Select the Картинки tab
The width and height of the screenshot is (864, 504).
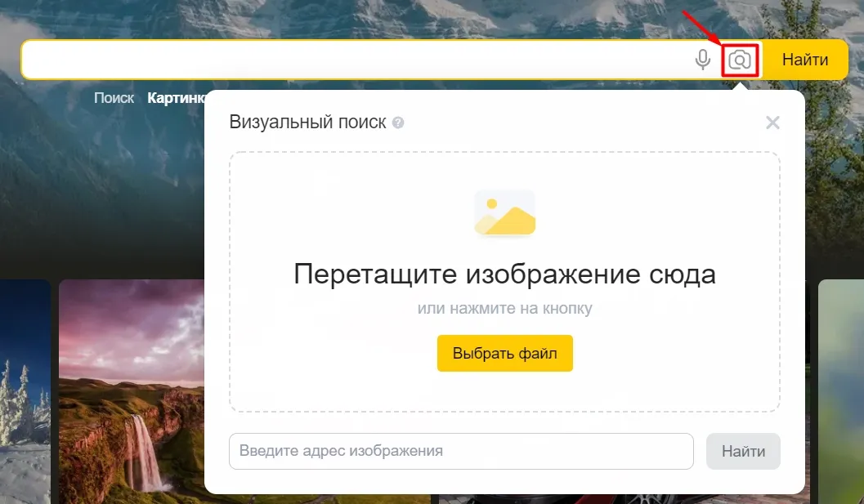point(176,98)
